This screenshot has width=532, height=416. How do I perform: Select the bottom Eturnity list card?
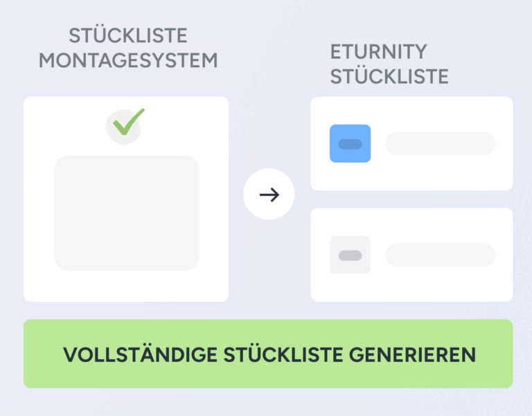pos(411,287)
